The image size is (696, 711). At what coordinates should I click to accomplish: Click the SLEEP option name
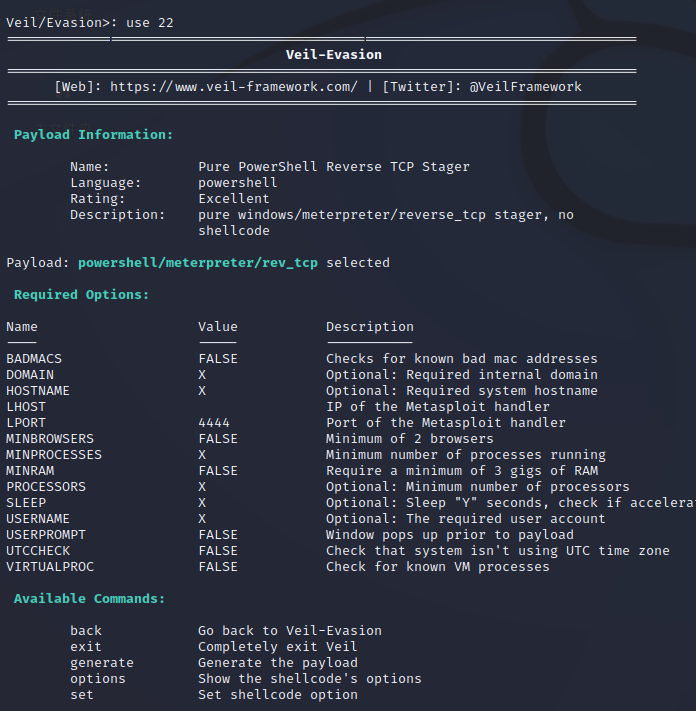[x=26, y=503]
